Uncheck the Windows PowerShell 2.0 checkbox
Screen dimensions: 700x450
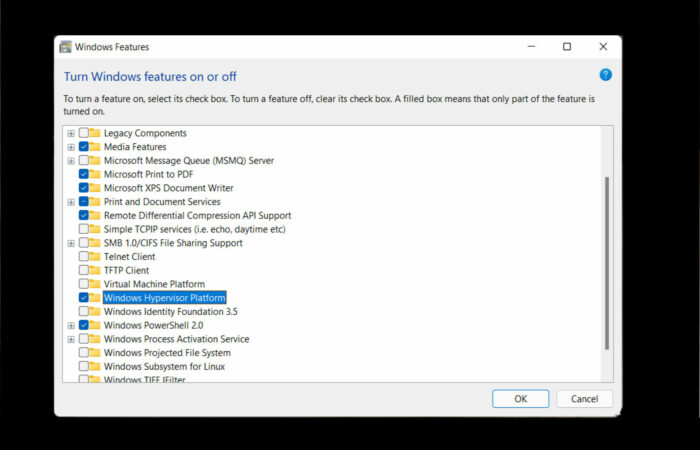click(83, 325)
